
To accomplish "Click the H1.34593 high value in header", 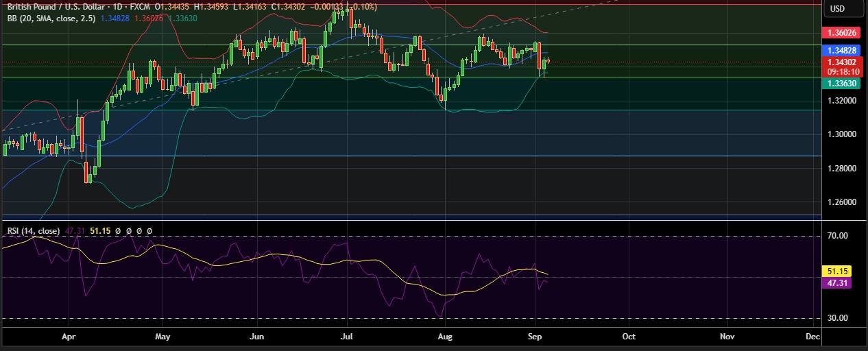I will pos(210,7).
